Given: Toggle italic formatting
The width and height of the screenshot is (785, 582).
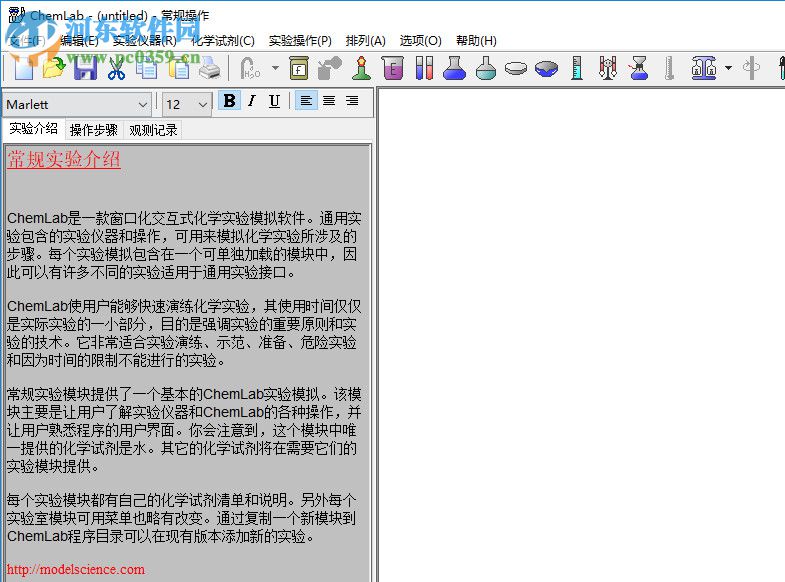Looking at the screenshot, I should 252,101.
